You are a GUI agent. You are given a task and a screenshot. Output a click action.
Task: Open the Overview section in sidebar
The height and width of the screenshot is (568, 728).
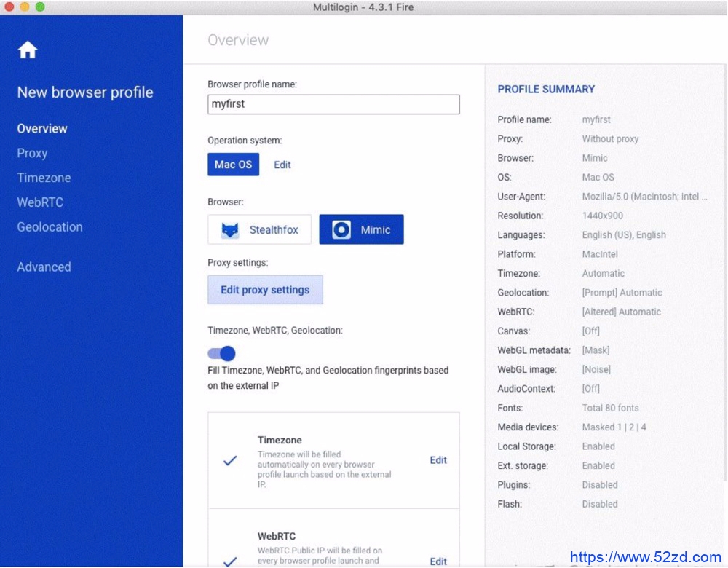point(42,129)
